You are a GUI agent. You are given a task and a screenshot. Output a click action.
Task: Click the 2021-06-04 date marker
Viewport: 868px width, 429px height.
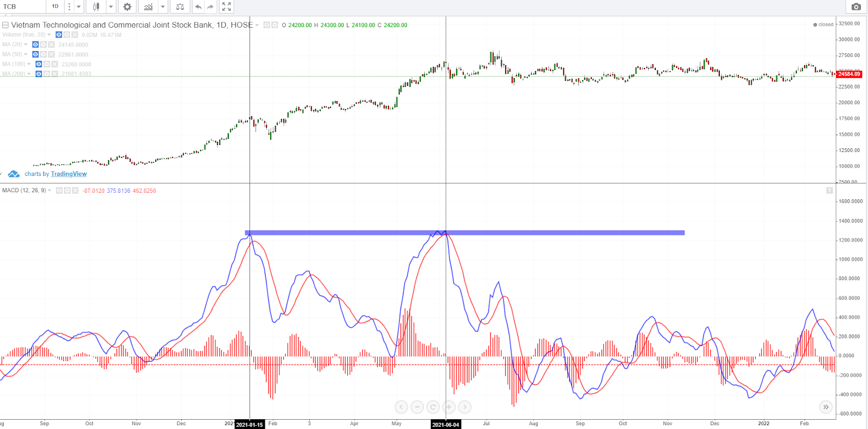(x=445, y=425)
